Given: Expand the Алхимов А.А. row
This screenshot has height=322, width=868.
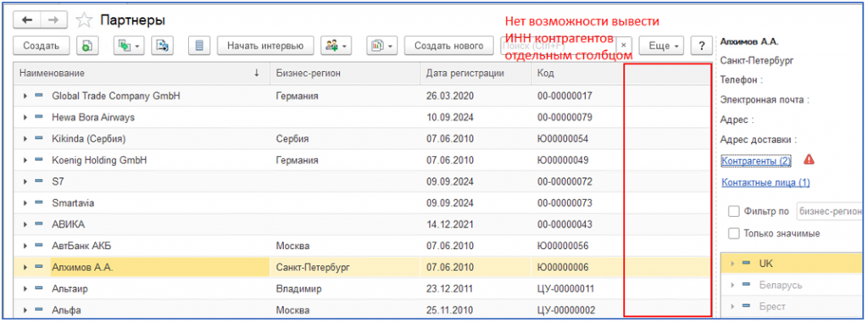Looking at the screenshot, I should (25, 267).
